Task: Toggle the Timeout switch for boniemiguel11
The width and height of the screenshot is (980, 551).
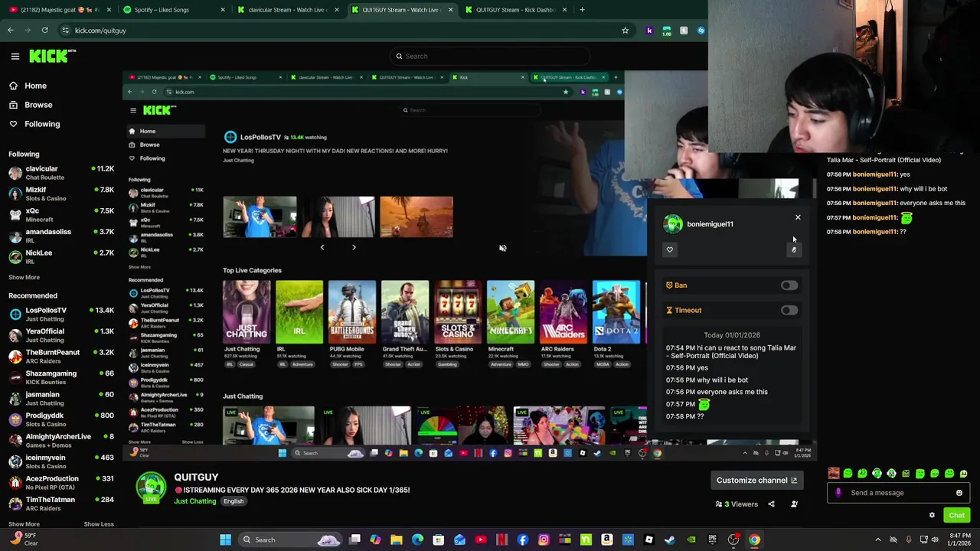Action: 789,310
